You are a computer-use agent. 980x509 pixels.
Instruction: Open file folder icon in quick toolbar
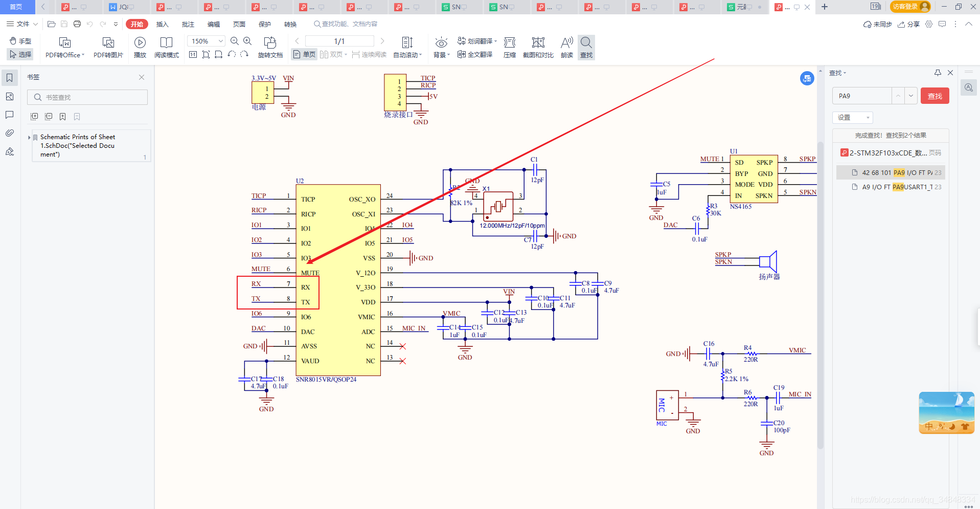click(x=51, y=24)
